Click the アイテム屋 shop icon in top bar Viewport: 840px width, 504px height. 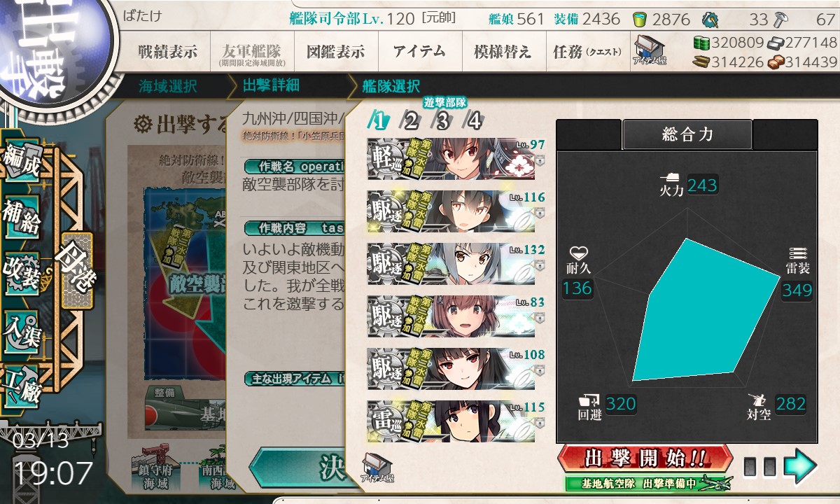point(650,51)
